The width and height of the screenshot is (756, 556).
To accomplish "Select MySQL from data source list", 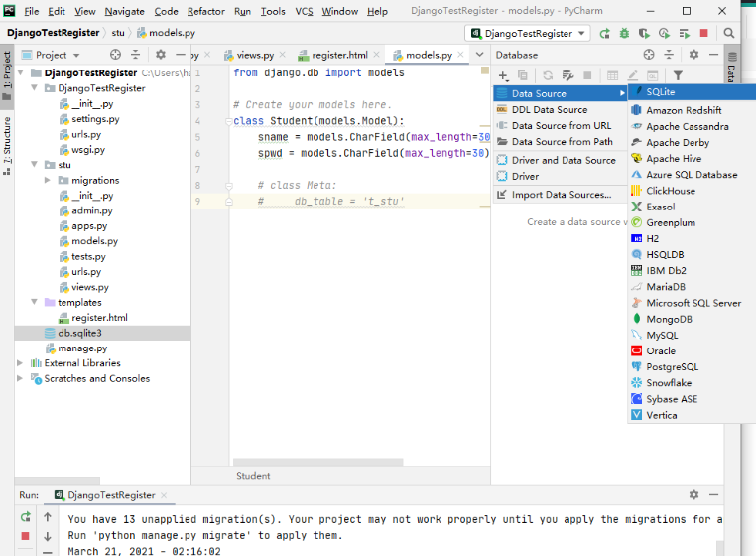I will pos(662,335).
